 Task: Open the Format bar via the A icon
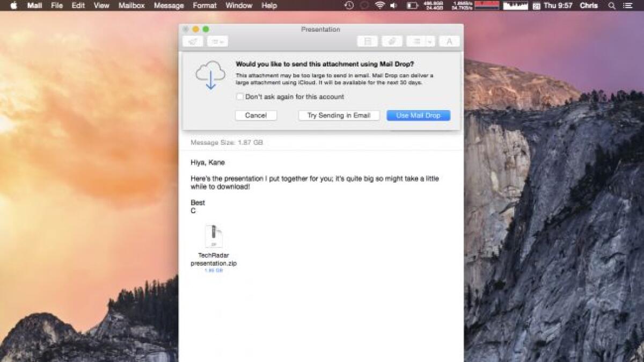(449, 41)
